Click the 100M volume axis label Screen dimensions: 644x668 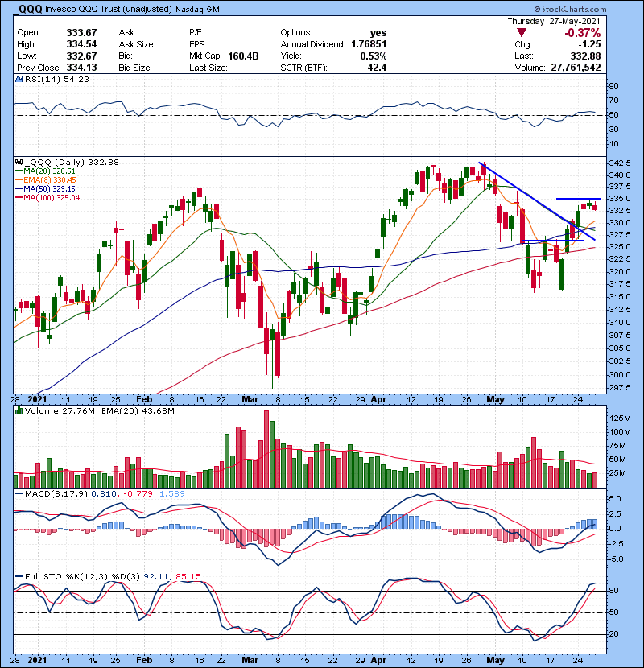[620, 432]
